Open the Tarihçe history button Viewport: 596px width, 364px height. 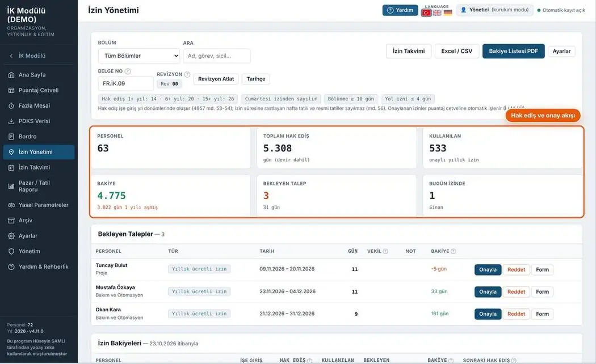pyautogui.click(x=256, y=79)
